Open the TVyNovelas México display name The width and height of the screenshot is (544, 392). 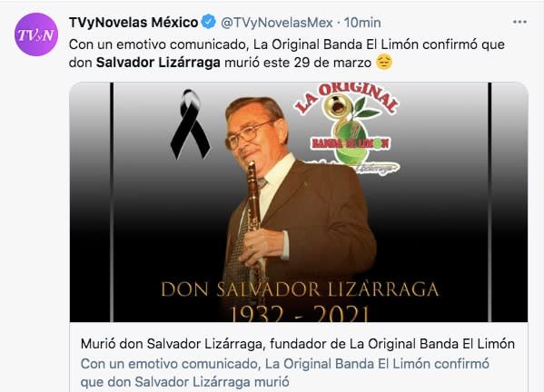(134, 23)
